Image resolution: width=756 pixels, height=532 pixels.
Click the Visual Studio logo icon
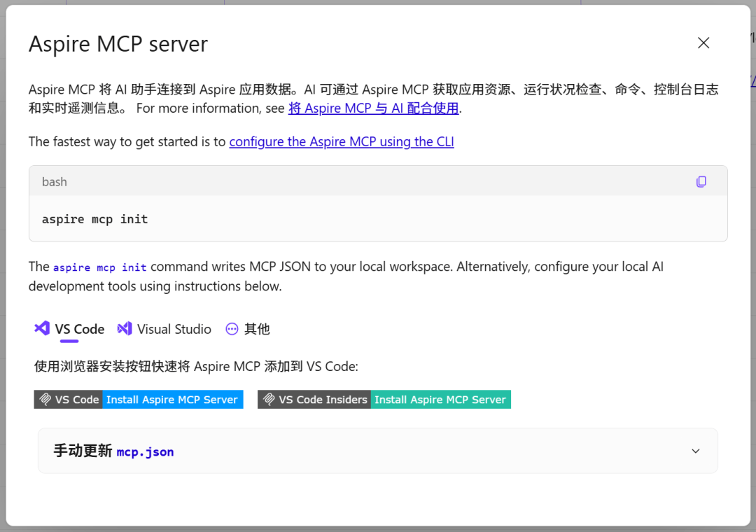125,328
